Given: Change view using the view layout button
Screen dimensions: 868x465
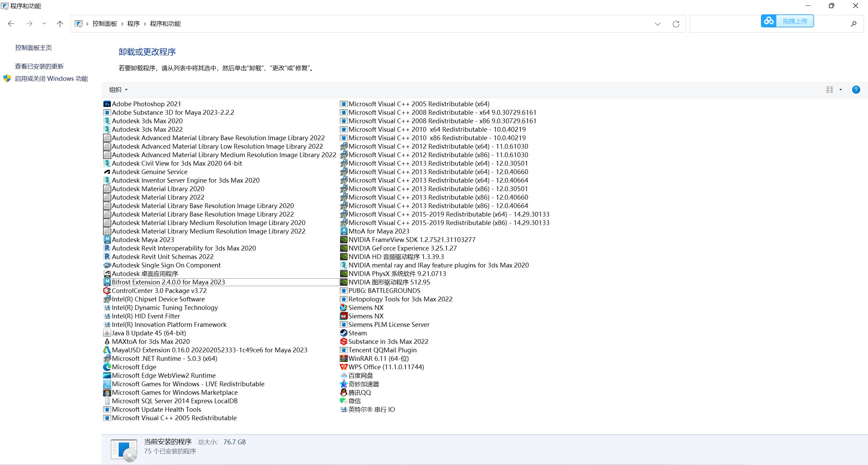Looking at the screenshot, I should click(830, 90).
